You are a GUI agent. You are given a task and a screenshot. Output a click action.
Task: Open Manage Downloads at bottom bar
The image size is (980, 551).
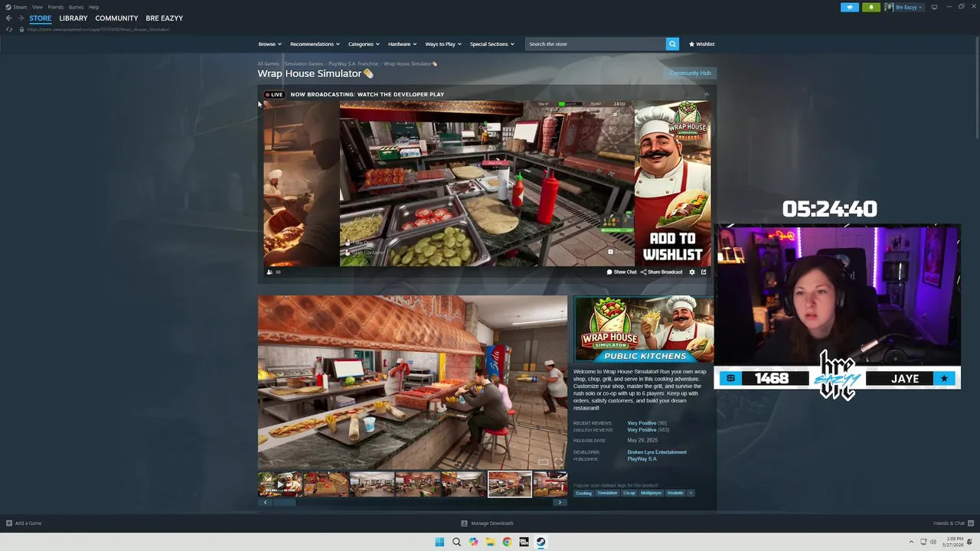487,523
